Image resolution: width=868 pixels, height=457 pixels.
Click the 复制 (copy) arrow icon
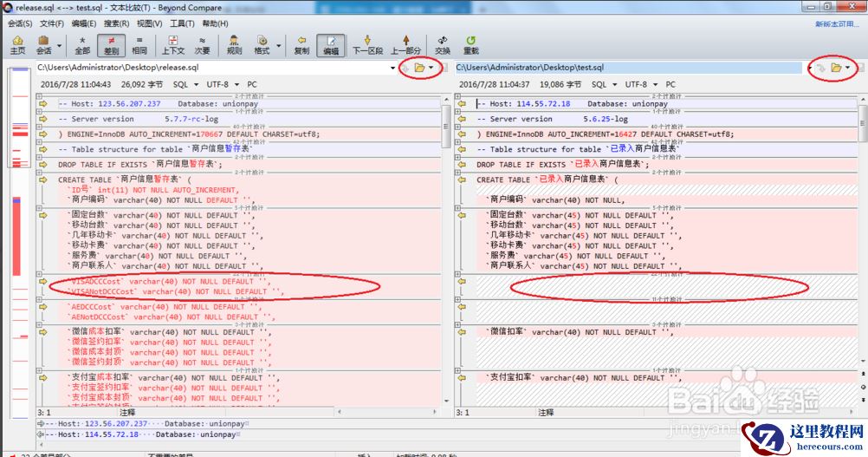point(301,44)
